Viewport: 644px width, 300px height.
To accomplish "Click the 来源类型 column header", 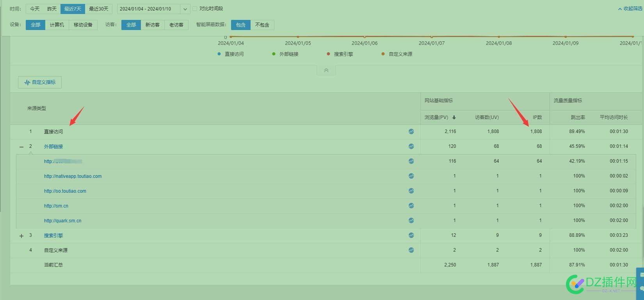I will (x=37, y=108).
